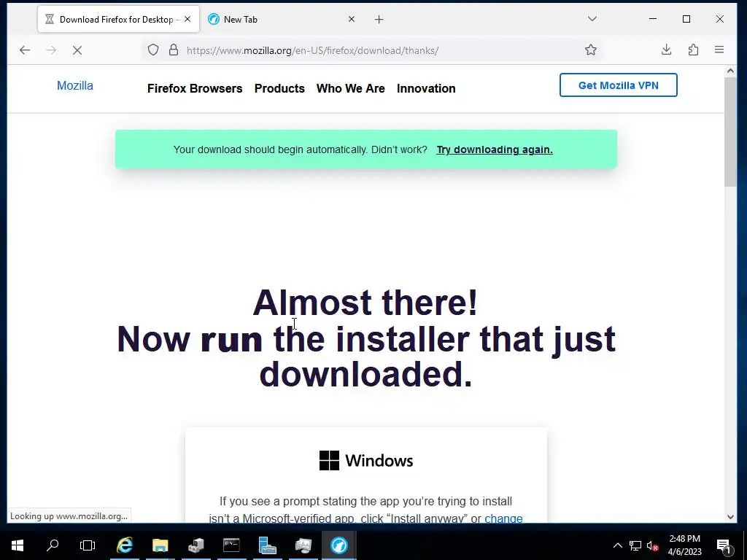The width and height of the screenshot is (747, 560).
Task: Bookmark this page with the star
Action: [x=591, y=50]
